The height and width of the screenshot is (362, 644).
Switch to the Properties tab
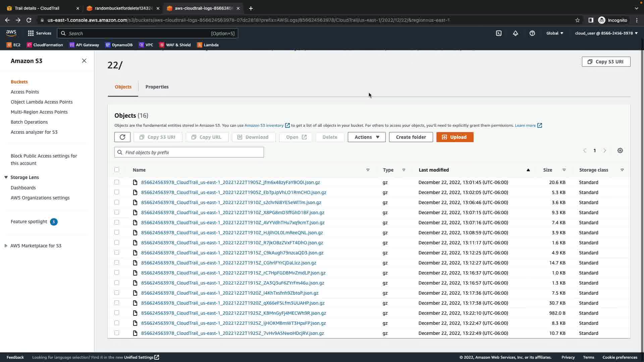pos(157,87)
